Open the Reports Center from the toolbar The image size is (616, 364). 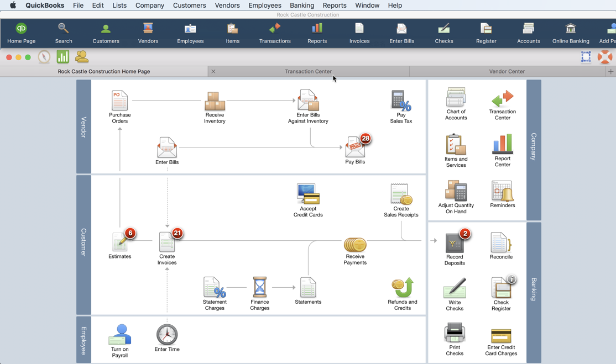pos(317,31)
